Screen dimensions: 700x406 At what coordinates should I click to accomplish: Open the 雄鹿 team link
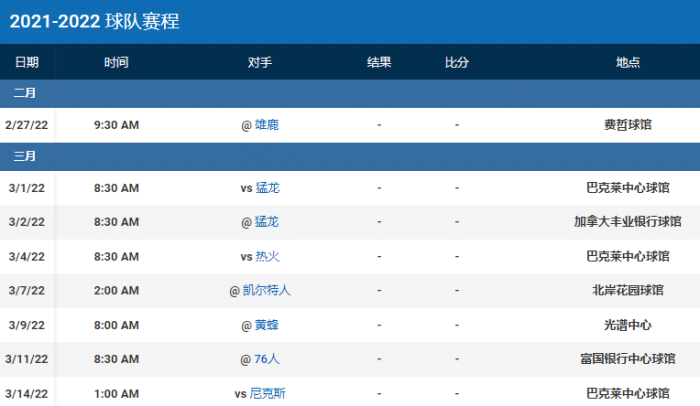pyautogui.click(x=267, y=125)
